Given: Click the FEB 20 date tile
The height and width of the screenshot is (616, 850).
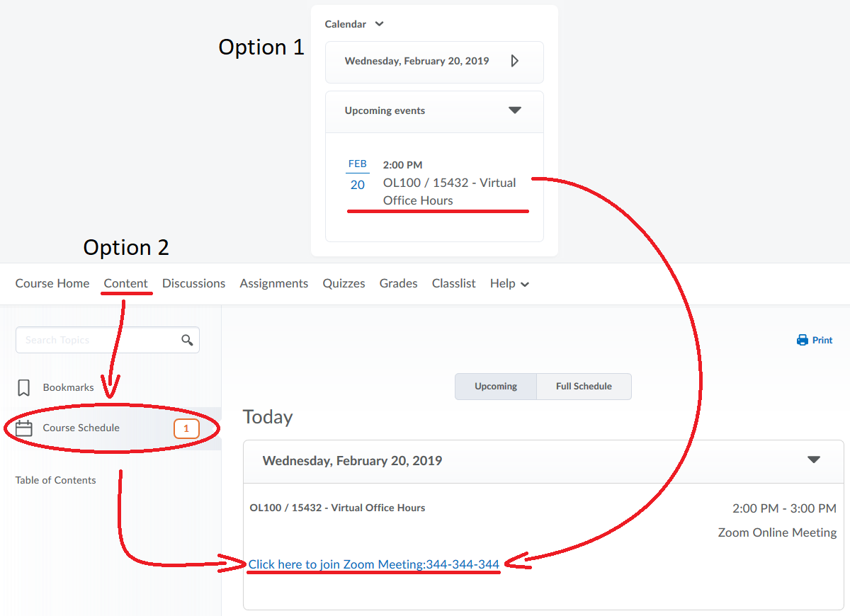Looking at the screenshot, I should [358, 175].
